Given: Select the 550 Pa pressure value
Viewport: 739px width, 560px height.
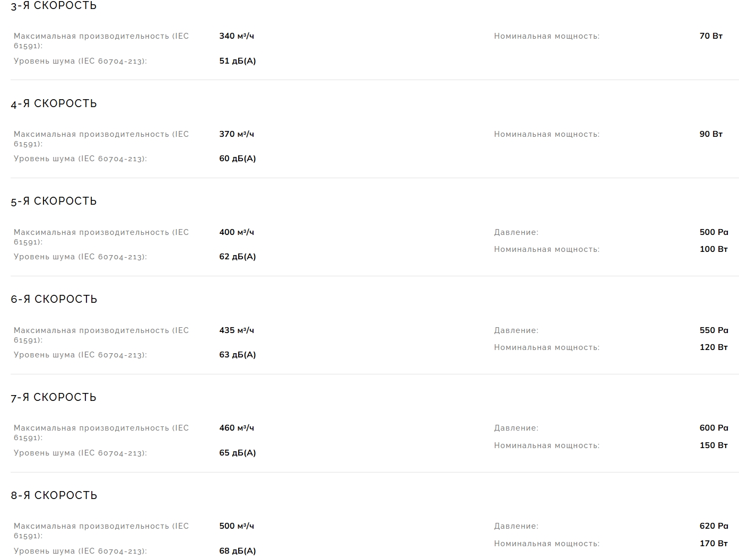Looking at the screenshot, I should (714, 330).
